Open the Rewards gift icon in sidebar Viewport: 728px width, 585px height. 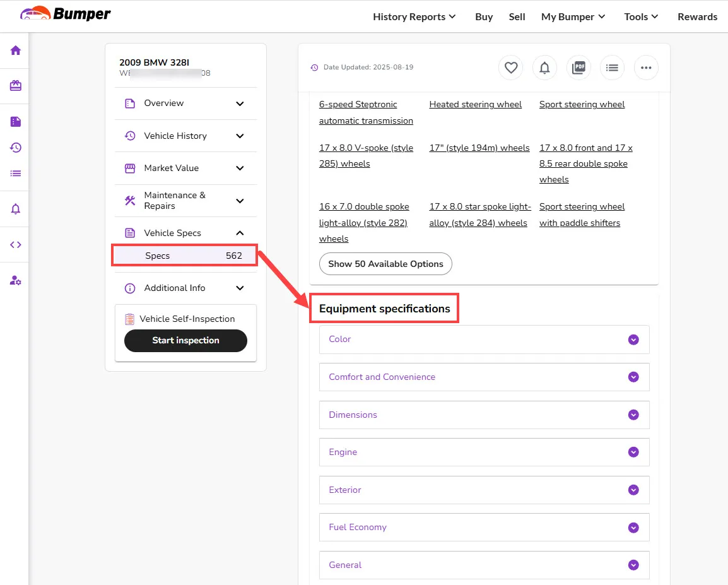(14, 85)
